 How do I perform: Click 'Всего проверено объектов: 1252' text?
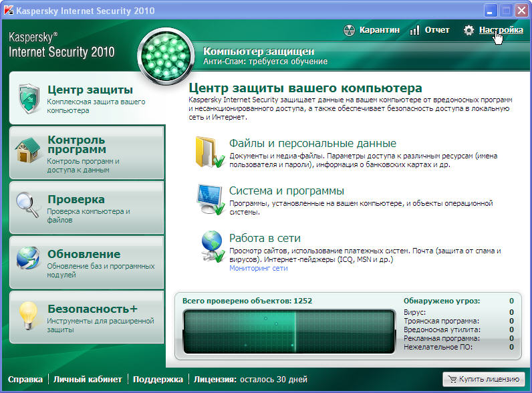pos(247,301)
